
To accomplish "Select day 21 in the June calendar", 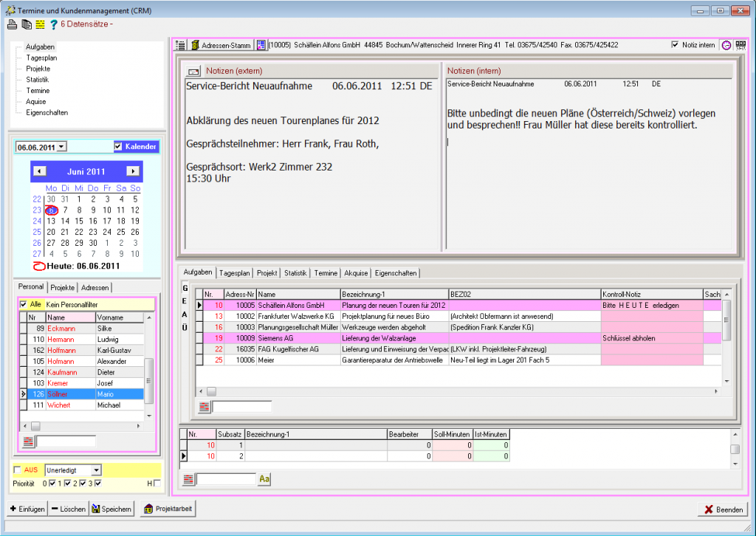I will point(65,233).
